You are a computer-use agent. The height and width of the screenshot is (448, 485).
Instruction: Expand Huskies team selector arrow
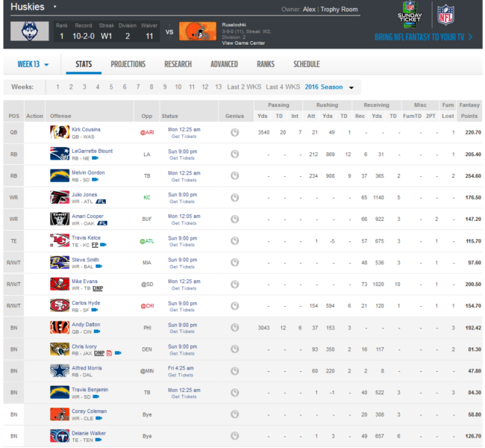coord(54,7)
